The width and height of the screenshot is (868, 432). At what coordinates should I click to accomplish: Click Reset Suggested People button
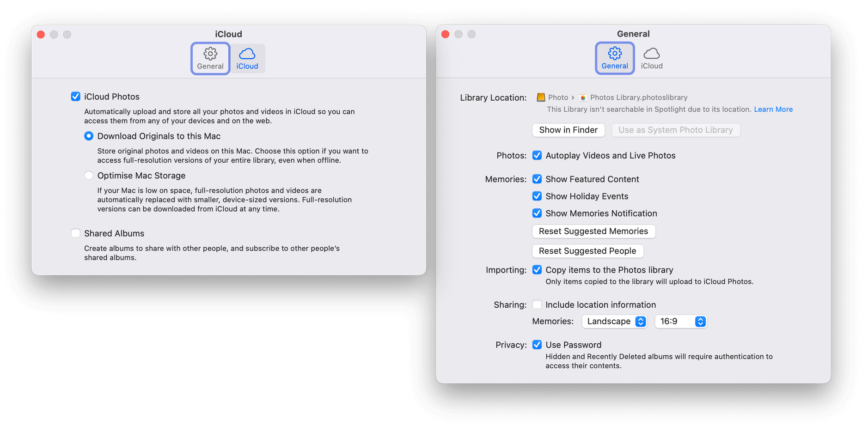tap(587, 251)
